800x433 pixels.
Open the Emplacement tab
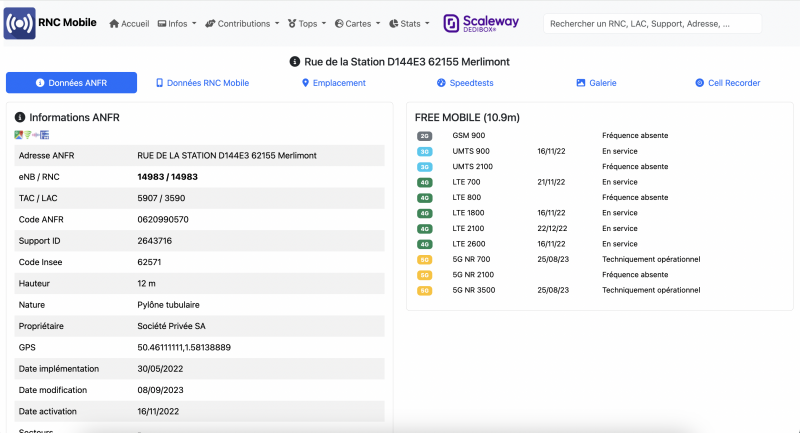pyautogui.click(x=333, y=83)
